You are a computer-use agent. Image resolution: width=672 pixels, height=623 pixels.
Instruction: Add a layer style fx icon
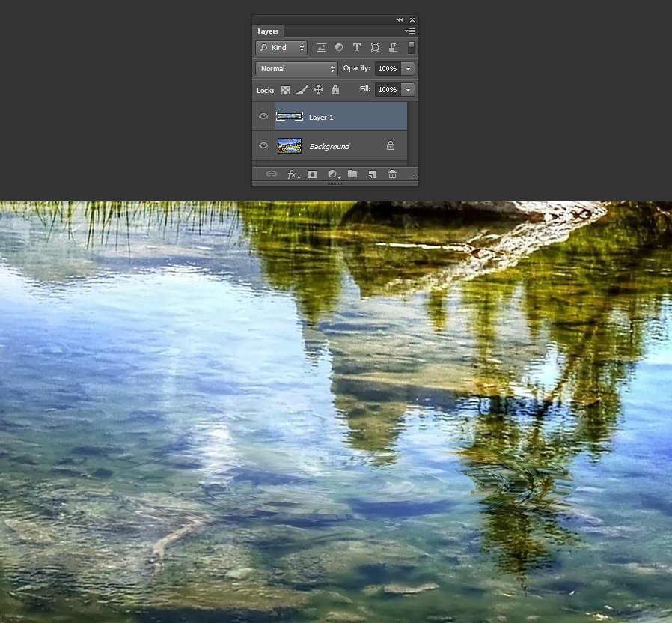click(293, 174)
